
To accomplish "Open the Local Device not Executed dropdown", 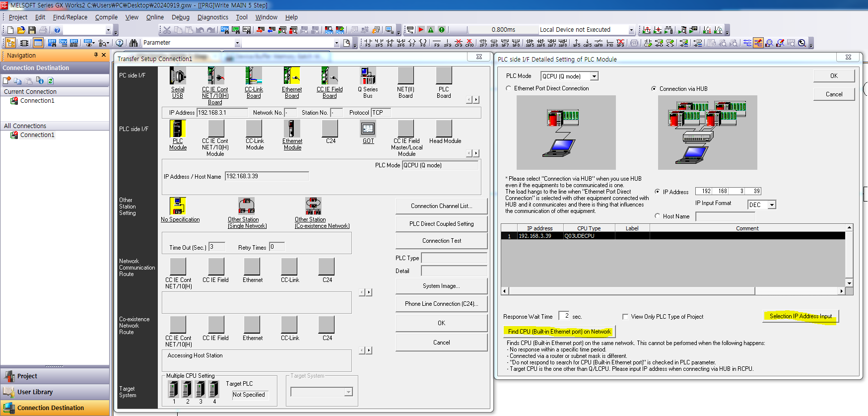I will tap(631, 30).
